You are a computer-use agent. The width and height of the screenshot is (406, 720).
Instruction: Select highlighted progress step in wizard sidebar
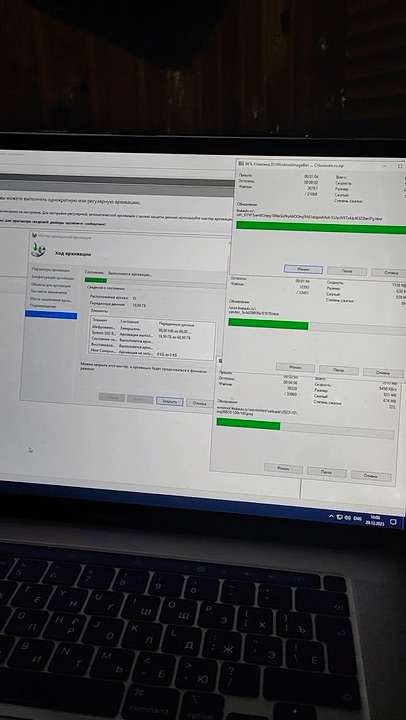[x=51, y=315]
